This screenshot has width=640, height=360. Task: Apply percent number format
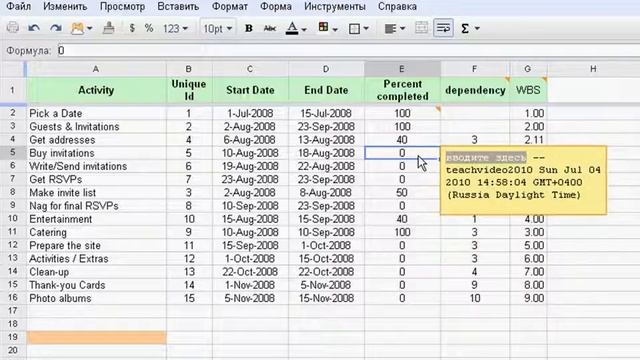tap(149, 28)
